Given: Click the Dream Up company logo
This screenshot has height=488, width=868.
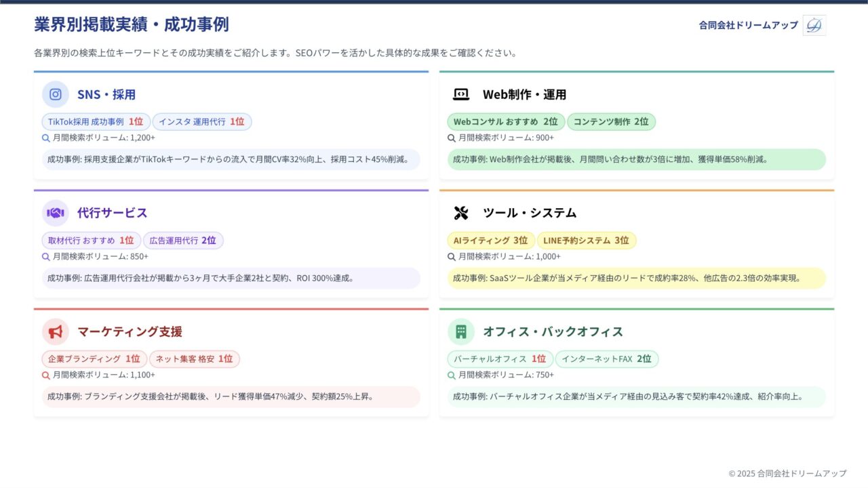Looking at the screenshot, I should point(814,25).
